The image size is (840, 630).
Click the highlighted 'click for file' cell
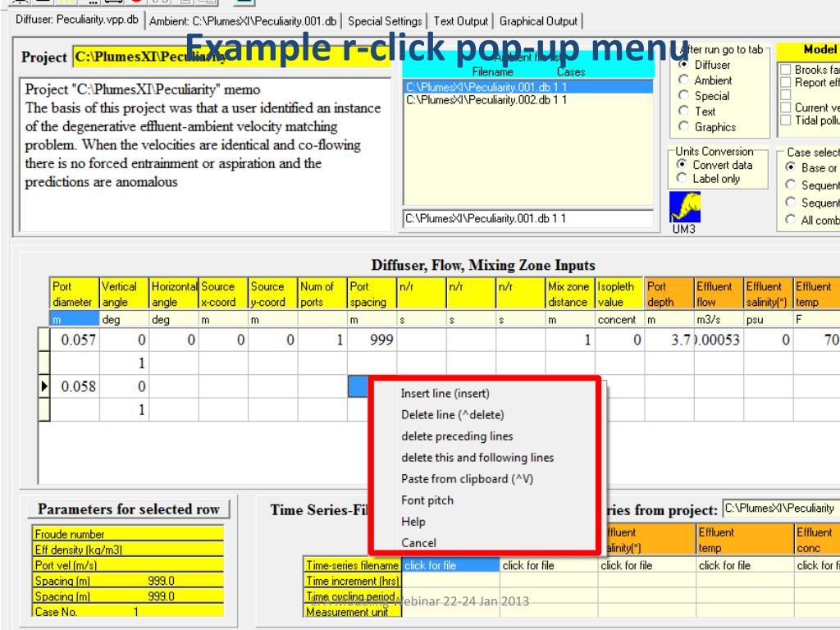[x=450, y=565]
